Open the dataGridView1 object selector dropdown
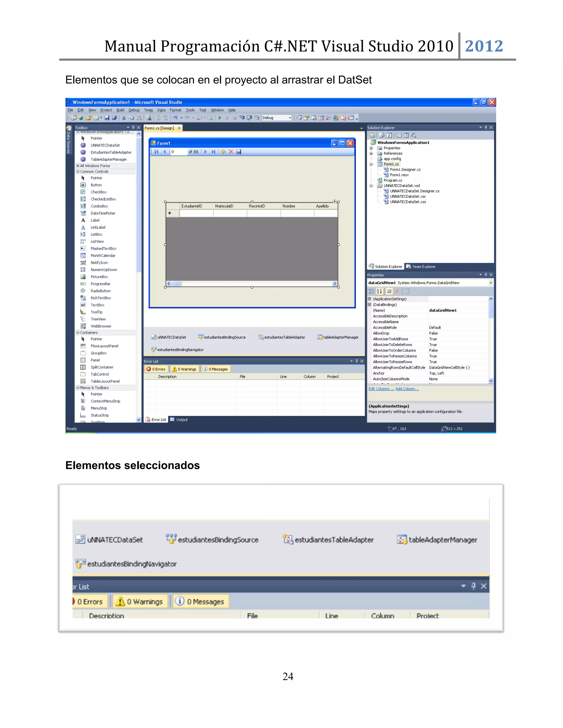The image size is (563, 728). (491, 283)
